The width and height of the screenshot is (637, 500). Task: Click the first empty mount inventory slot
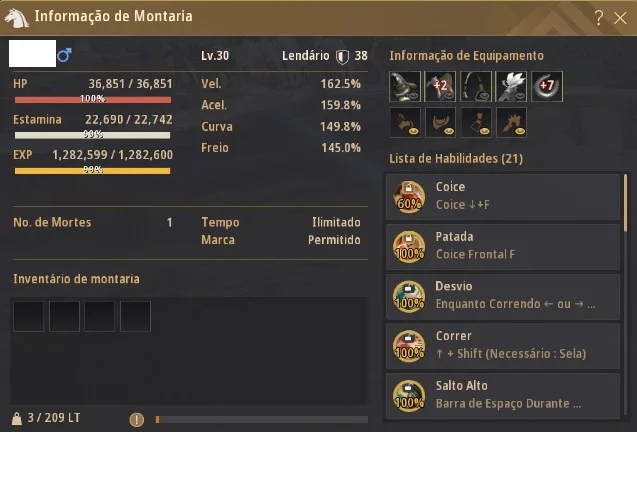click(28, 316)
